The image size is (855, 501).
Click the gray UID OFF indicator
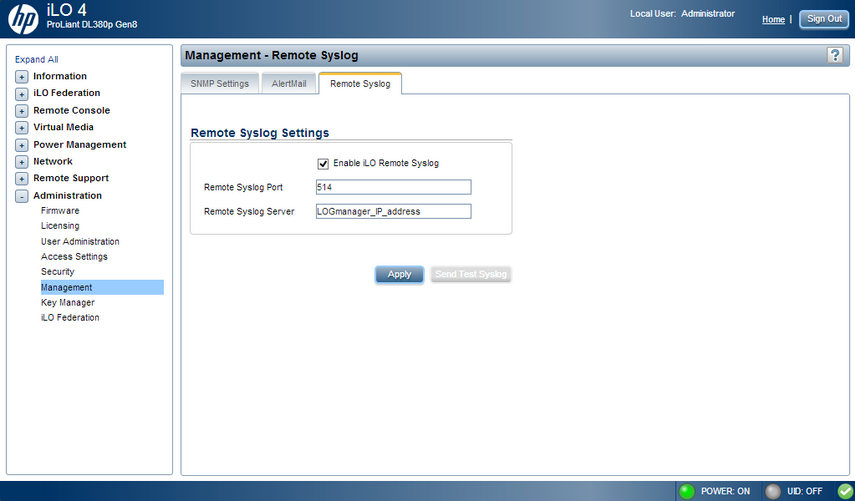pyautogui.click(x=772, y=491)
